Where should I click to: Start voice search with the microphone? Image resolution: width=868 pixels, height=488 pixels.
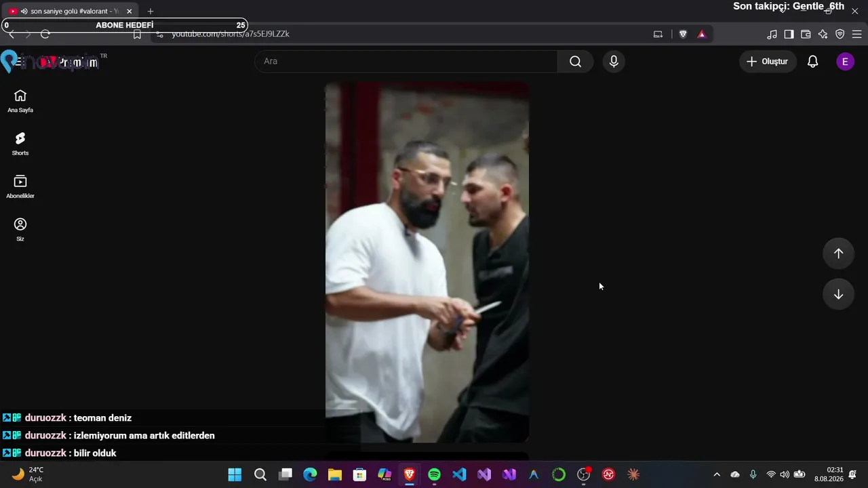(x=614, y=62)
